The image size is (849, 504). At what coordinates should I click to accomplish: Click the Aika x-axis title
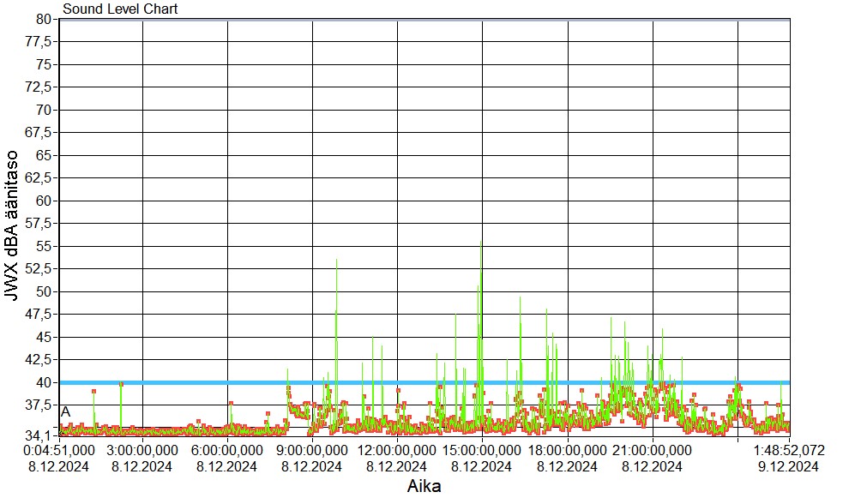(x=424, y=486)
